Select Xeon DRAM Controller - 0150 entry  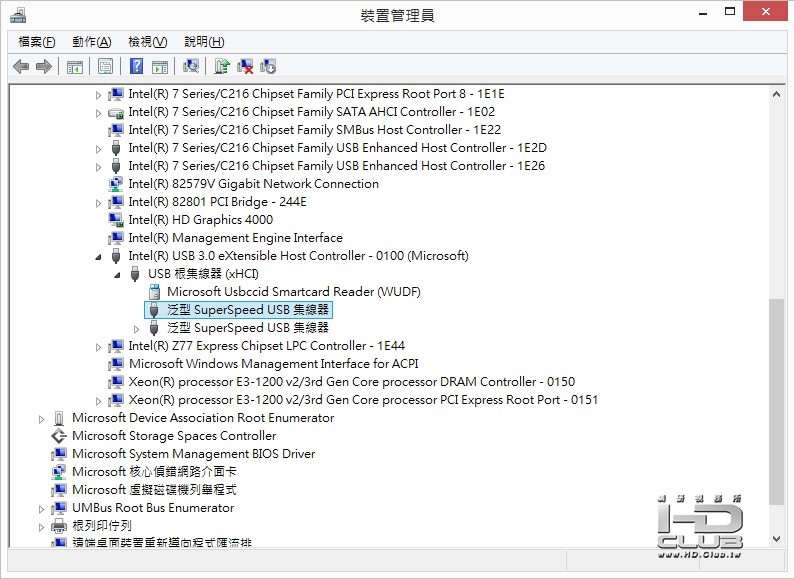click(x=351, y=381)
